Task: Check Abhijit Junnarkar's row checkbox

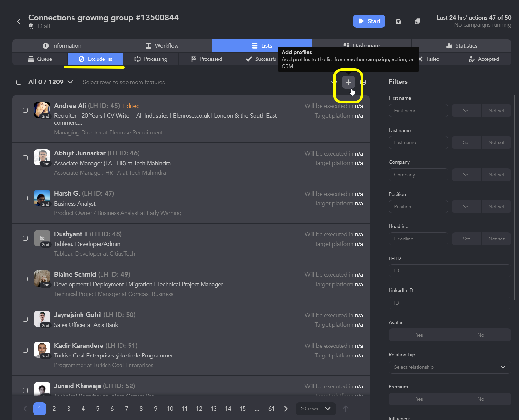Action: [x=25, y=158]
